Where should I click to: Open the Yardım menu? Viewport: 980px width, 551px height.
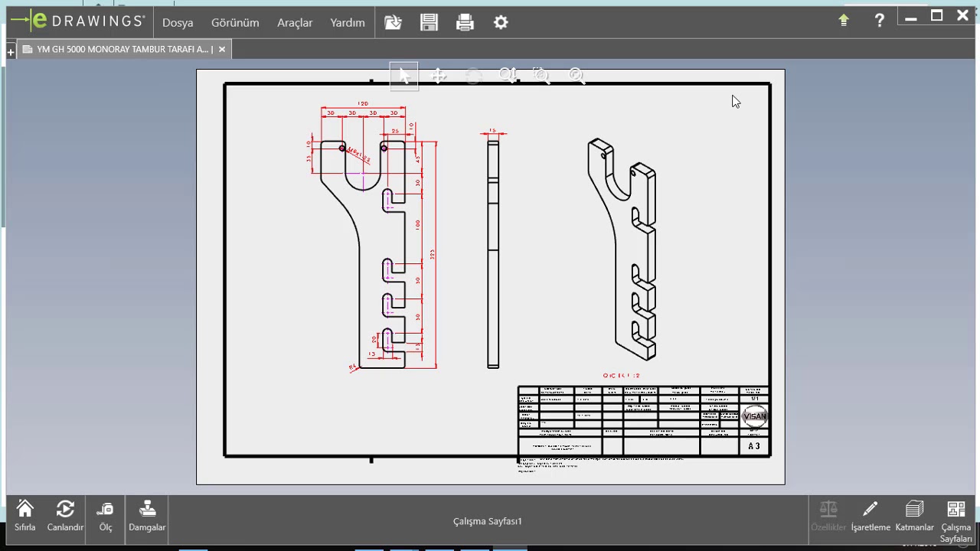point(348,23)
